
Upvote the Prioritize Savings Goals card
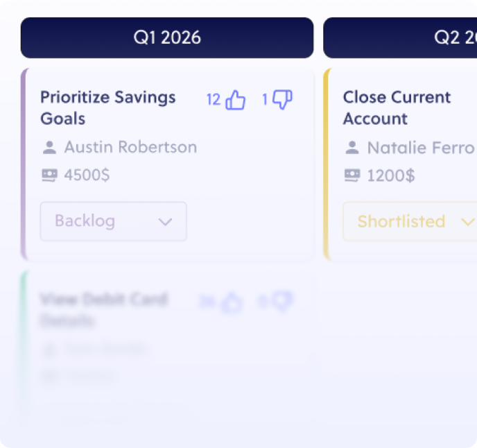click(236, 101)
